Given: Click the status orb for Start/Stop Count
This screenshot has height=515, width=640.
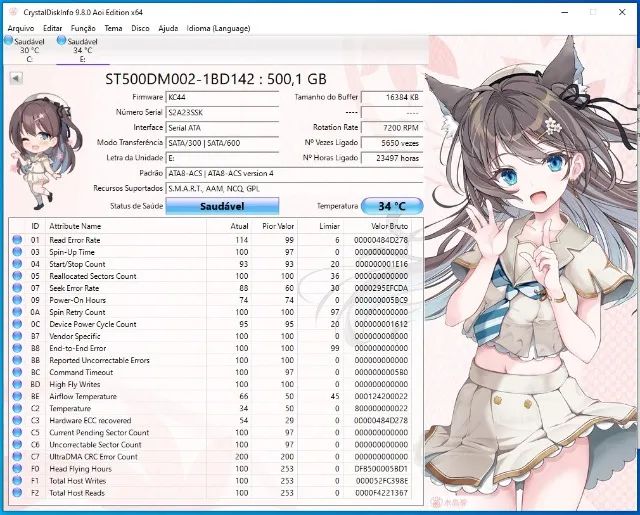Looking at the screenshot, I should pos(17,264).
